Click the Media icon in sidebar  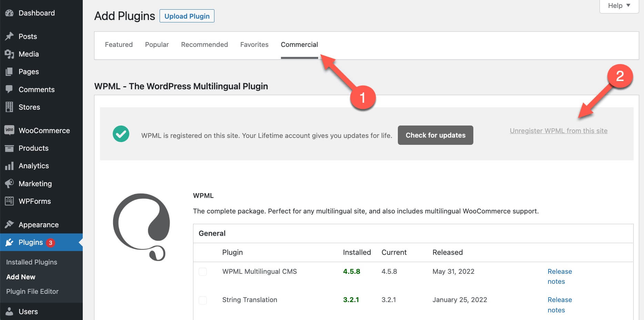pyautogui.click(x=9, y=54)
